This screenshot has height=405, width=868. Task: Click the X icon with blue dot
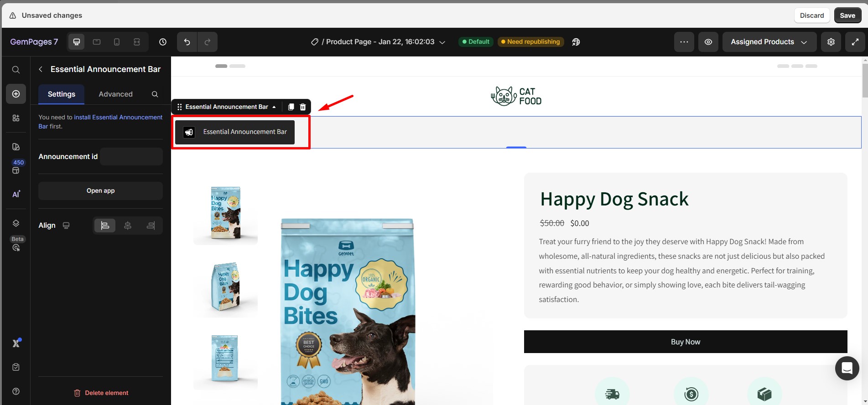tap(16, 343)
